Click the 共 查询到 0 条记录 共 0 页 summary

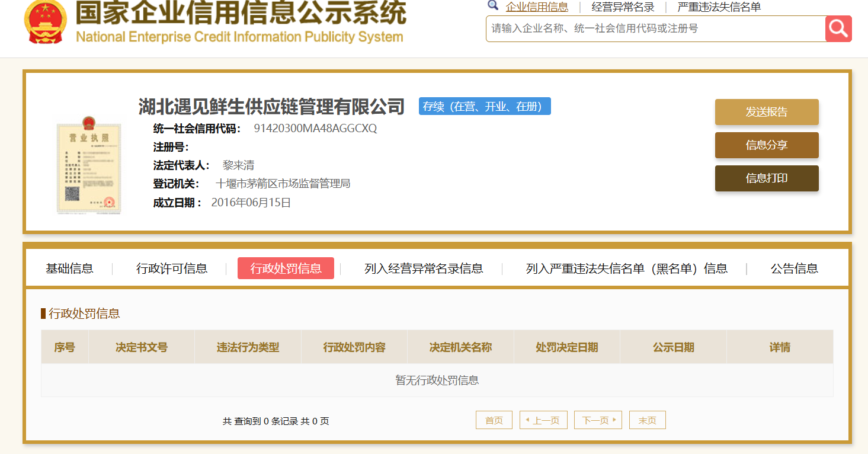276,421
